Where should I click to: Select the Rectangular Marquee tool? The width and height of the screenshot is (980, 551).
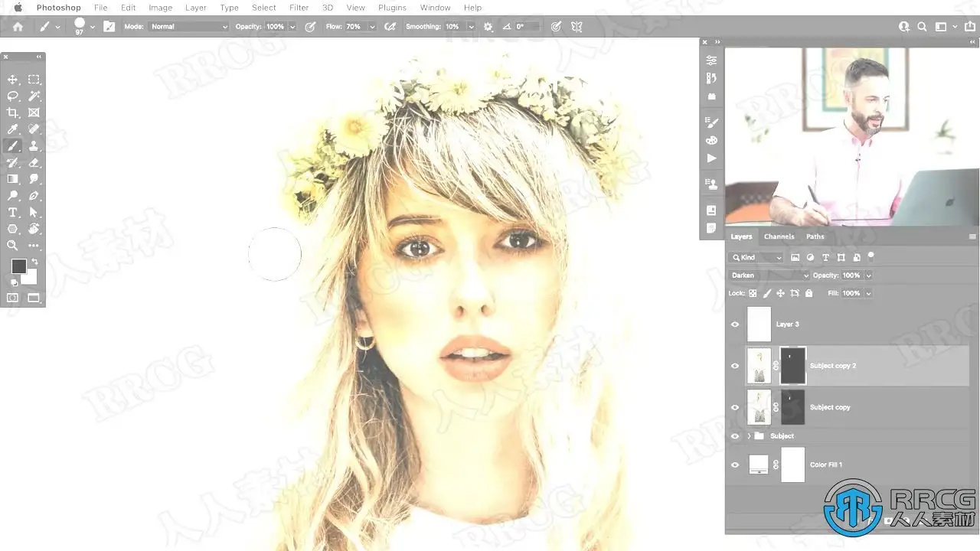pos(34,80)
